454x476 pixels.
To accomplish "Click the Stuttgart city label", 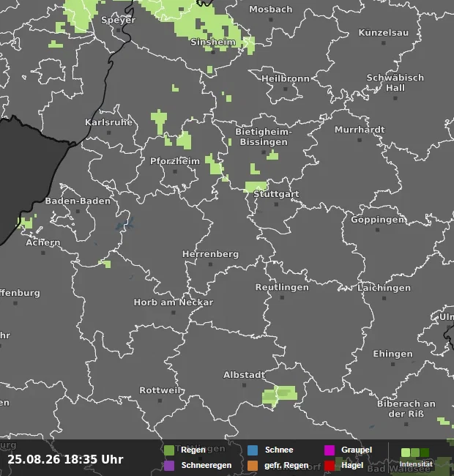I will tap(276, 194).
